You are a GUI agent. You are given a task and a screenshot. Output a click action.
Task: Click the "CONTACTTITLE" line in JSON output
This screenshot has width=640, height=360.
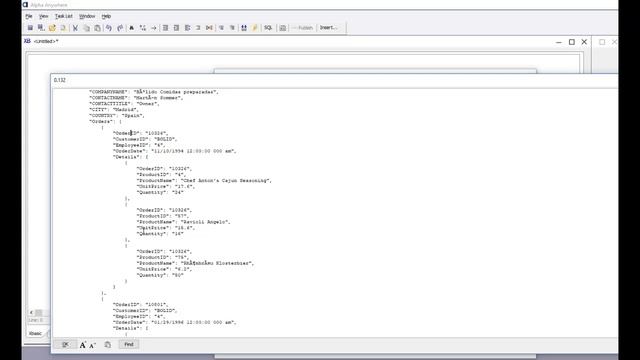tap(124, 104)
